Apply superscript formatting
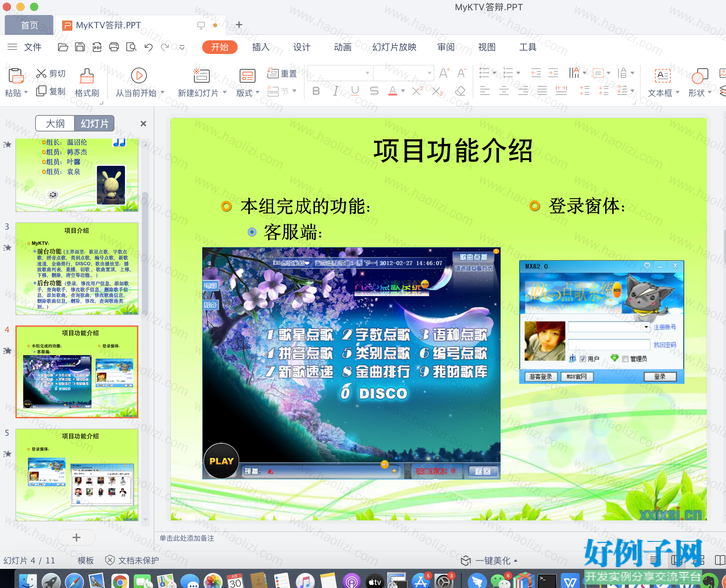This screenshot has width=726, height=588. click(x=417, y=91)
